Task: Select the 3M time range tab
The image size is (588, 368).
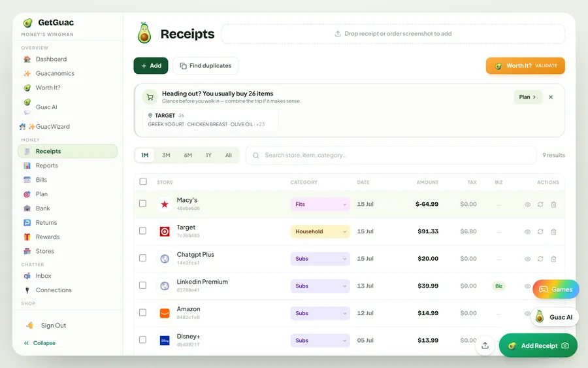Action: coord(166,155)
